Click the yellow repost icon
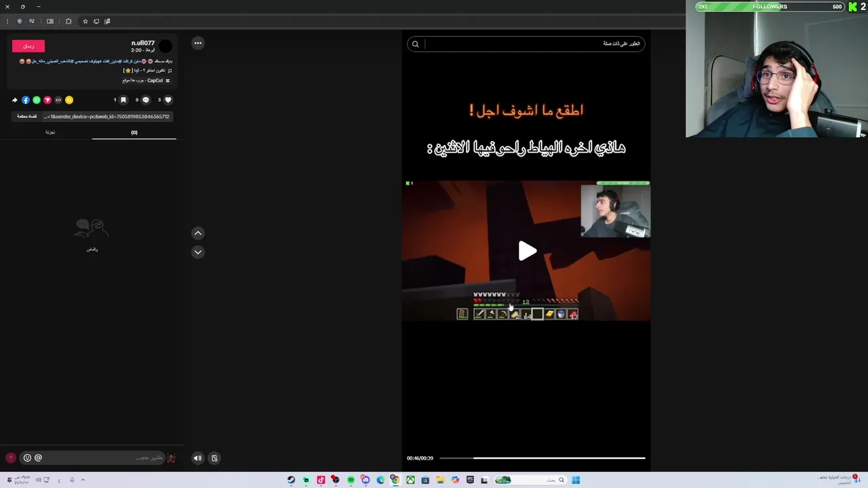 (69, 100)
